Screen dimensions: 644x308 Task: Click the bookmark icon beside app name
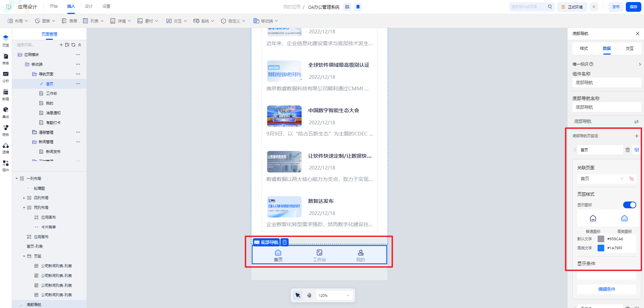tap(358, 7)
